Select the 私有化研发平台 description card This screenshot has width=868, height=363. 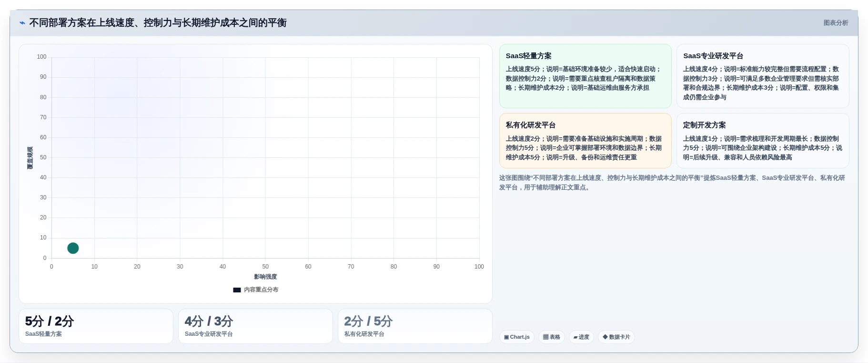tap(585, 141)
